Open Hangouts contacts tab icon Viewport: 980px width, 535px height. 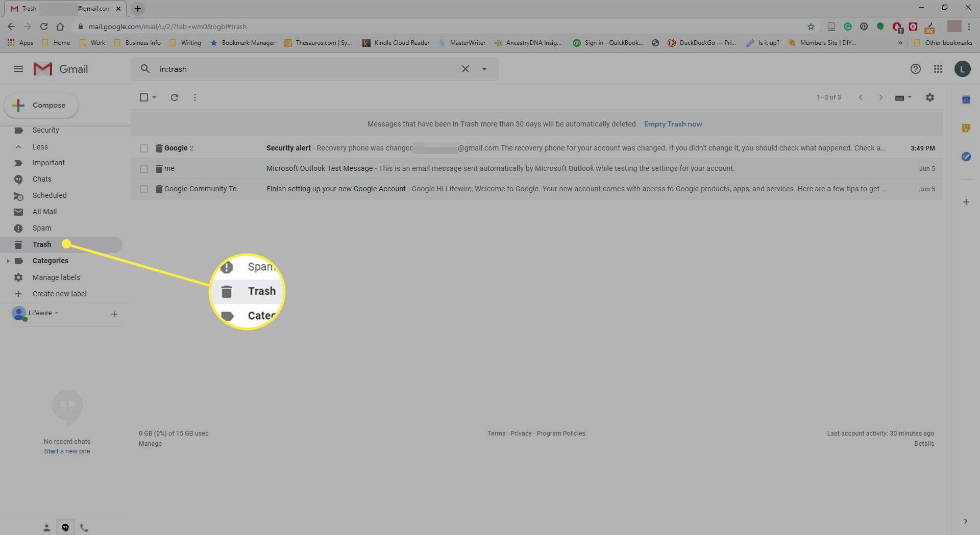point(46,528)
